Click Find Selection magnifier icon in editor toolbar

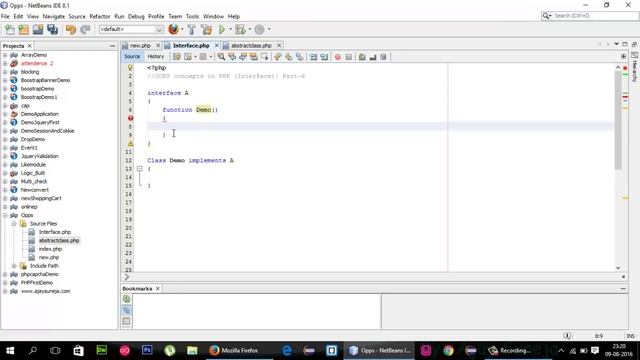click(221, 57)
